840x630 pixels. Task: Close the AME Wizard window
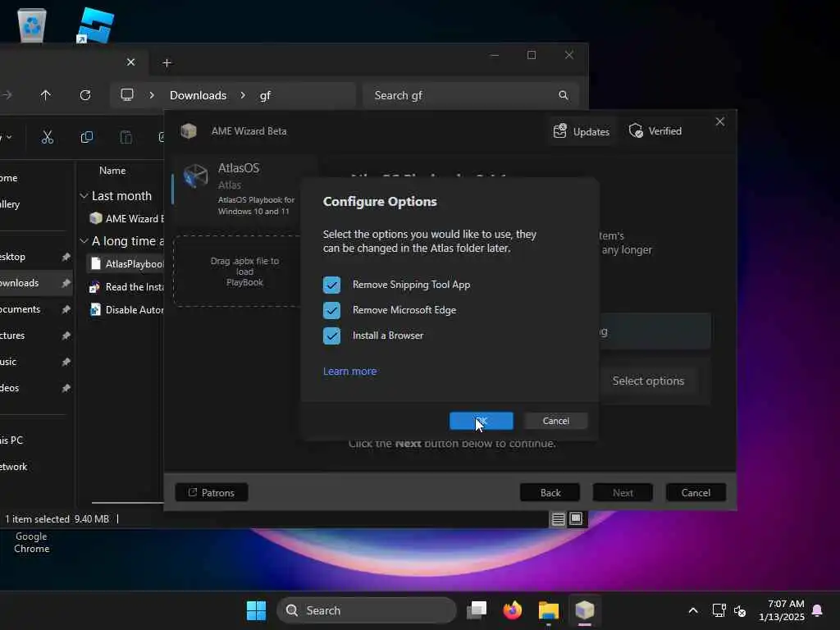[720, 121]
